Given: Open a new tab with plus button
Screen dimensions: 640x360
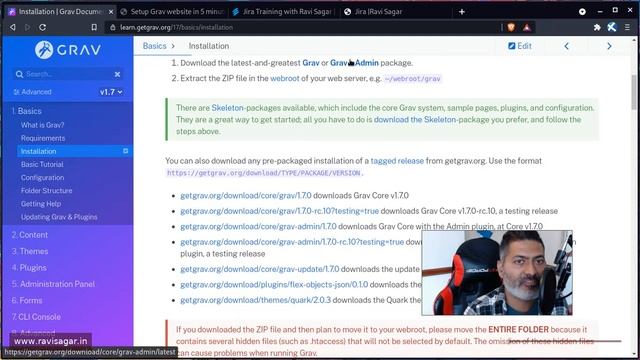Looking at the screenshot, I should [x=462, y=12].
